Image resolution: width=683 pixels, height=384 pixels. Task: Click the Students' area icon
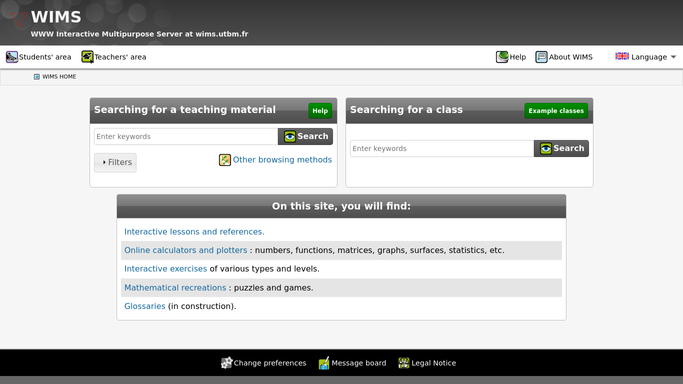click(x=12, y=57)
